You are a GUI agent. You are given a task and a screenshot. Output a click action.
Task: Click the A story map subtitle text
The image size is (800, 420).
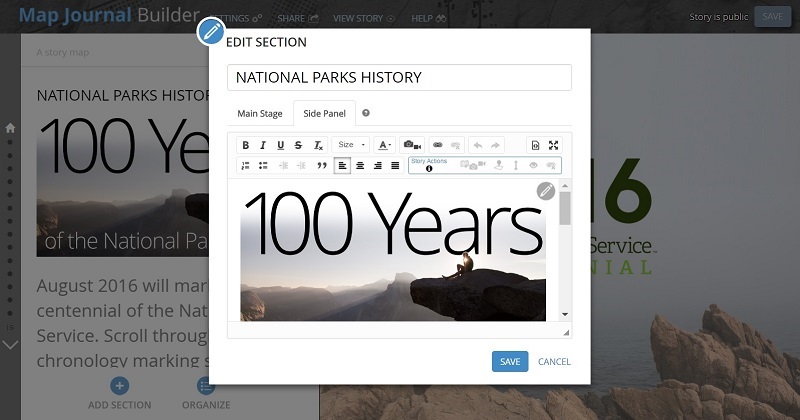pyautogui.click(x=63, y=53)
